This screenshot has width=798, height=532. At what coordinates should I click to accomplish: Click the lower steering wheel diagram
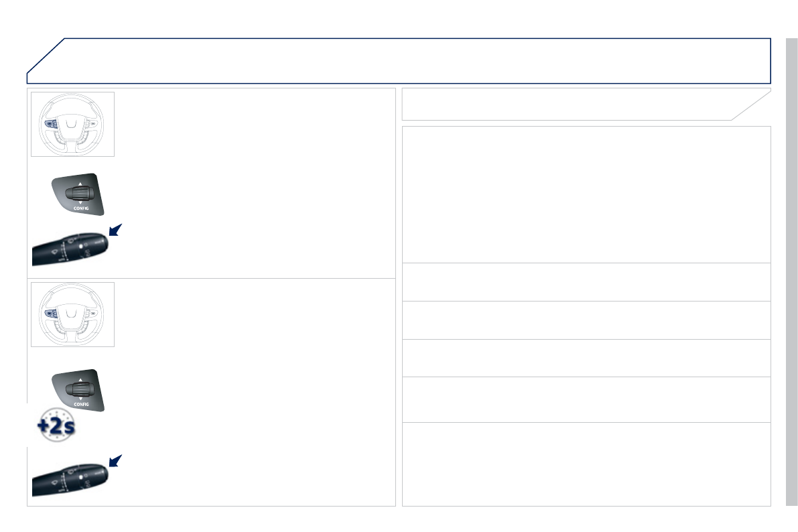[x=72, y=314]
